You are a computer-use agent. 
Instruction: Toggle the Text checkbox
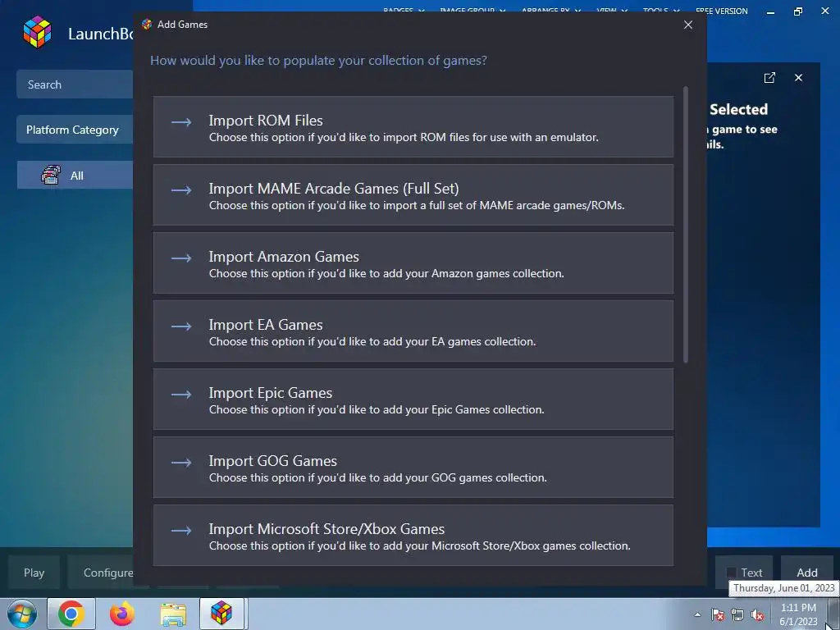[x=731, y=573]
